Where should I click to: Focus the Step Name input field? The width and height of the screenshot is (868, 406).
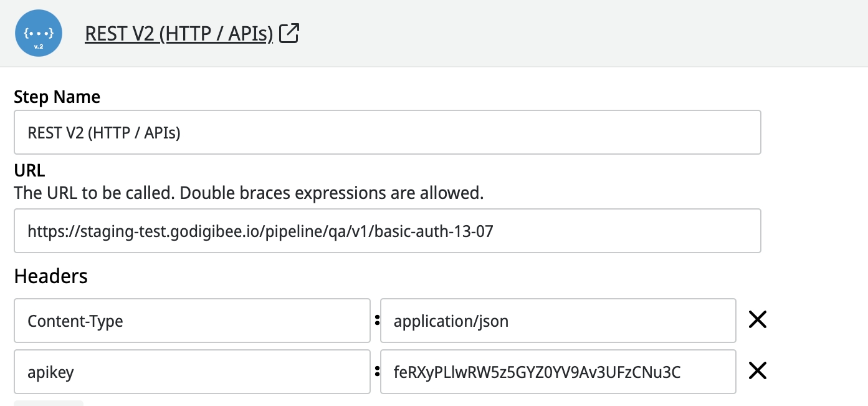pyautogui.click(x=387, y=132)
